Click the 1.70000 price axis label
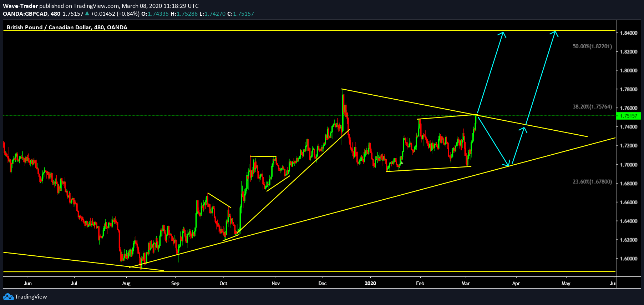Image resolution: width=644 pixels, height=305 pixels. click(x=629, y=165)
